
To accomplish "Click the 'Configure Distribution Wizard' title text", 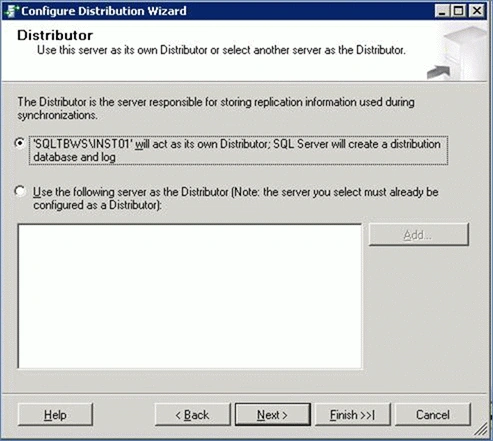I will [x=104, y=11].
